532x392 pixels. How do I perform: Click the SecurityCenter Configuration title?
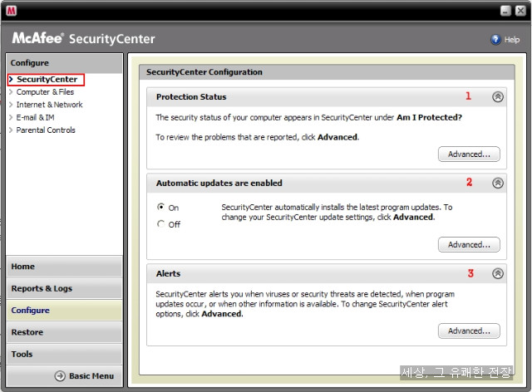(204, 72)
